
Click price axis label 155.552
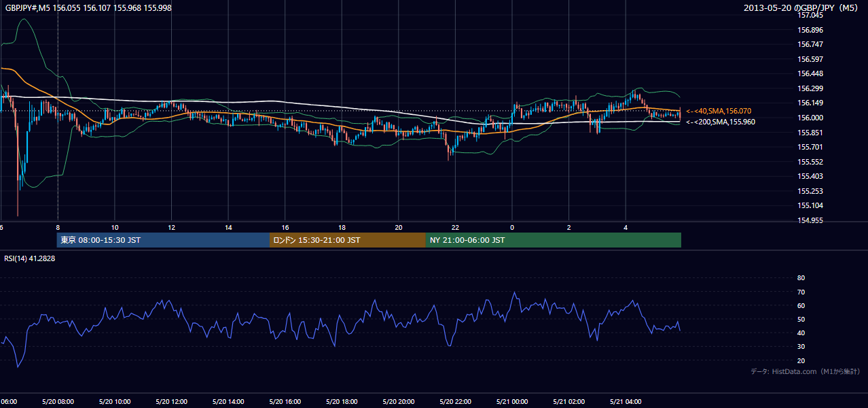810,162
